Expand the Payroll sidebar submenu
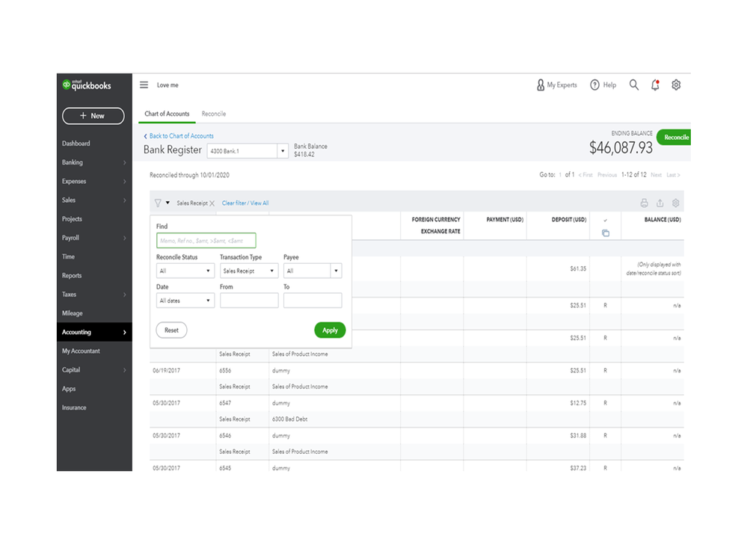 pyautogui.click(x=125, y=238)
